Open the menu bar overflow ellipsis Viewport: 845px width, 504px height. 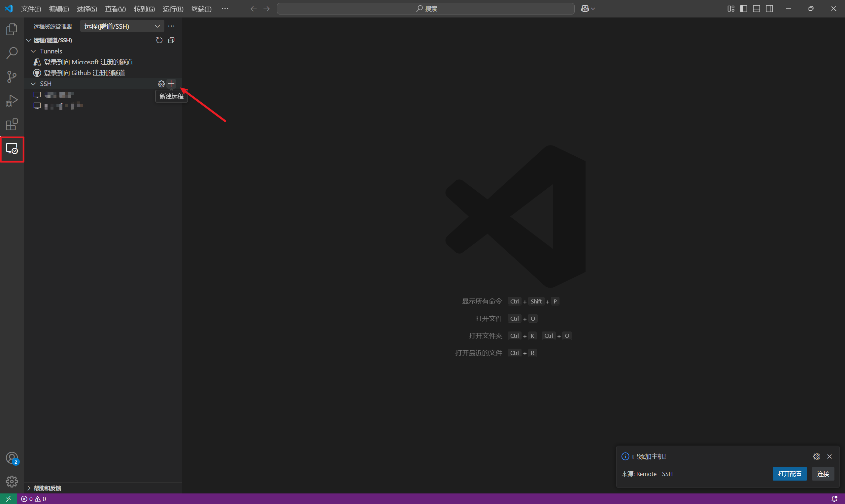click(225, 9)
